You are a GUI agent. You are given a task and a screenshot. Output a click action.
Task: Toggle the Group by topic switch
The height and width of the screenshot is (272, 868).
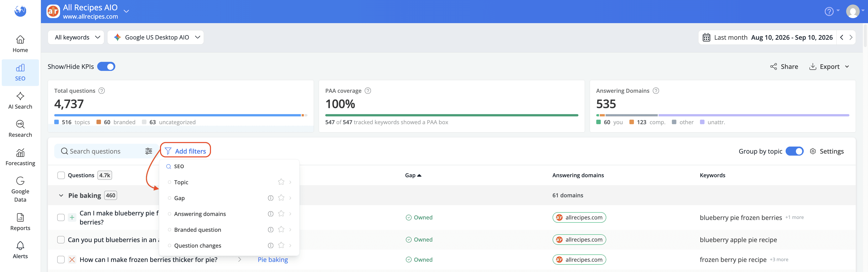tap(794, 151)
